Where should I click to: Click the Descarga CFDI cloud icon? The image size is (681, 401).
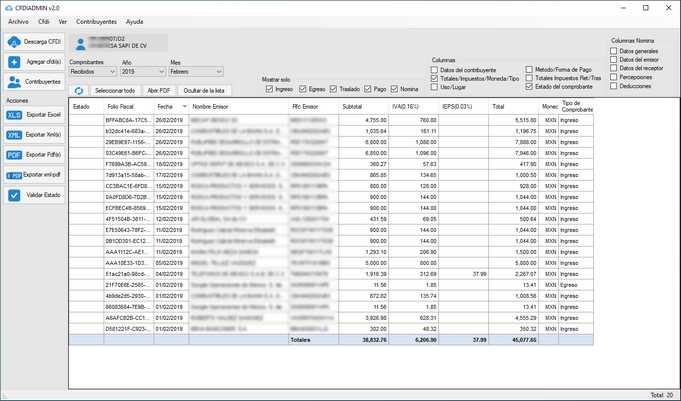(14, 42)
